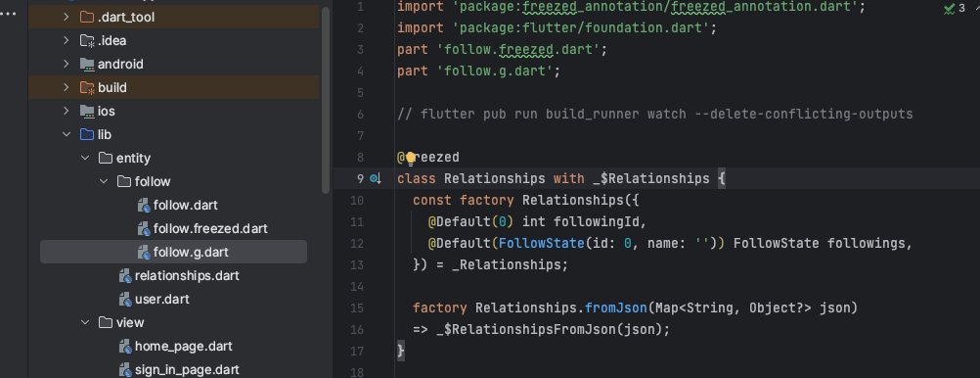980x378 pixels.
Task: Click the build folder icon
Action: click(87, 87)
